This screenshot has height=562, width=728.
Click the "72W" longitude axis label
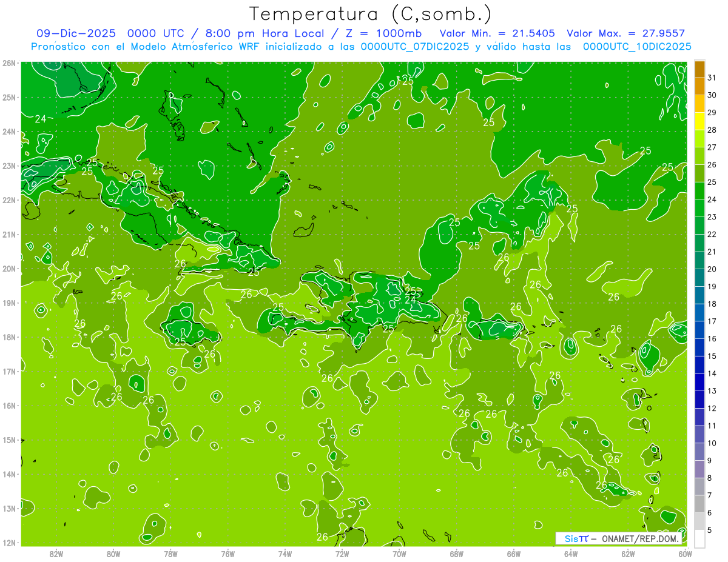point(342,554)
